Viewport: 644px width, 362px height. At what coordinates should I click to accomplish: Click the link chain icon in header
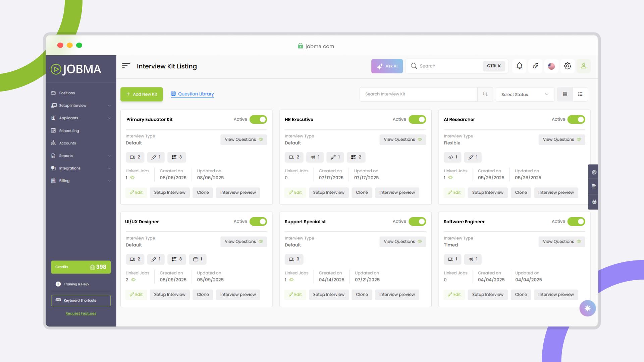pyautogui.click(x=535, y=66)
